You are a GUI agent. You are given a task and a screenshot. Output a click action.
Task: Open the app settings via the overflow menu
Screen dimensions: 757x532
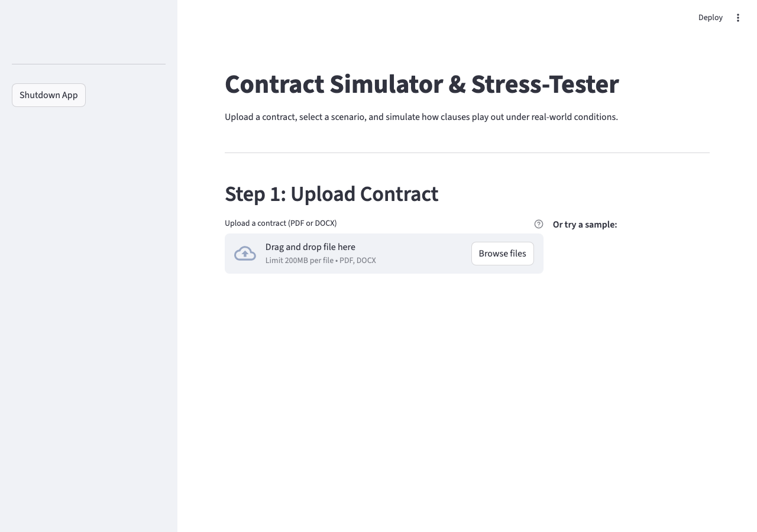tap(738, 18)
